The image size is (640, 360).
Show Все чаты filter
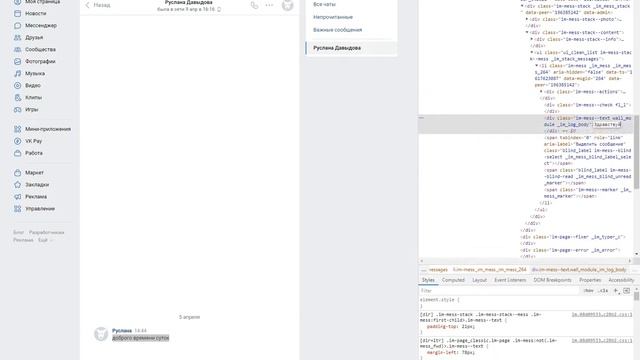(x=324, y=4)
